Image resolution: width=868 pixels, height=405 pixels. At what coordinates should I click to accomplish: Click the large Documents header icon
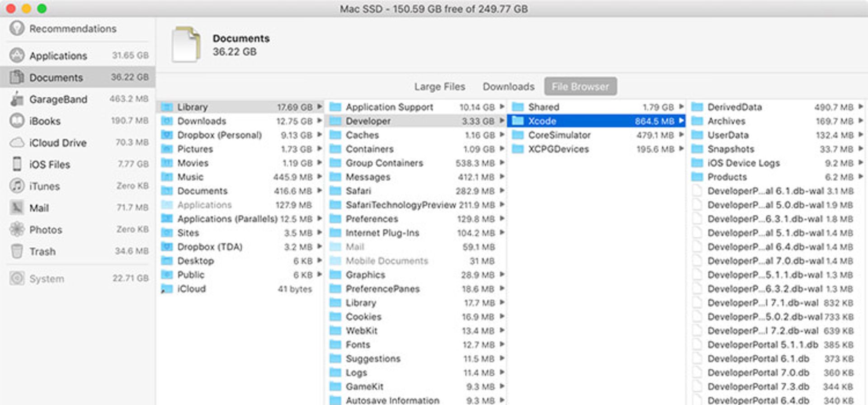pyautogui.click(x=186, y=44)
